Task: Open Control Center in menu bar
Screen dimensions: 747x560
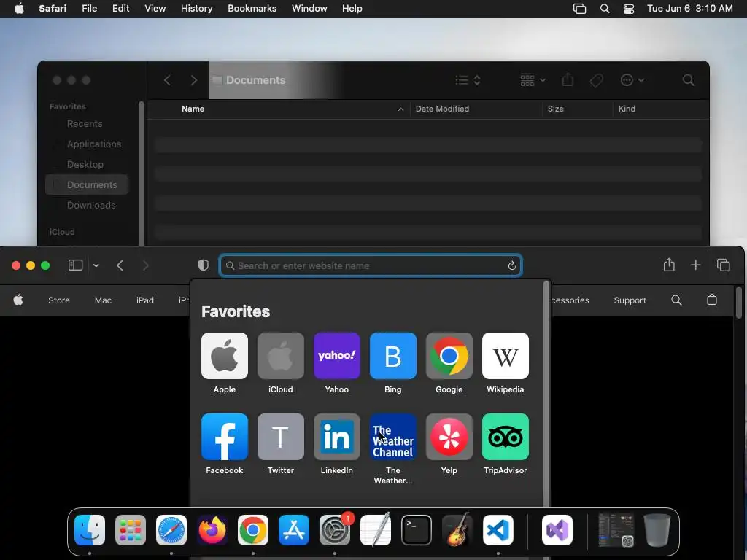Action: pos(629,9)
